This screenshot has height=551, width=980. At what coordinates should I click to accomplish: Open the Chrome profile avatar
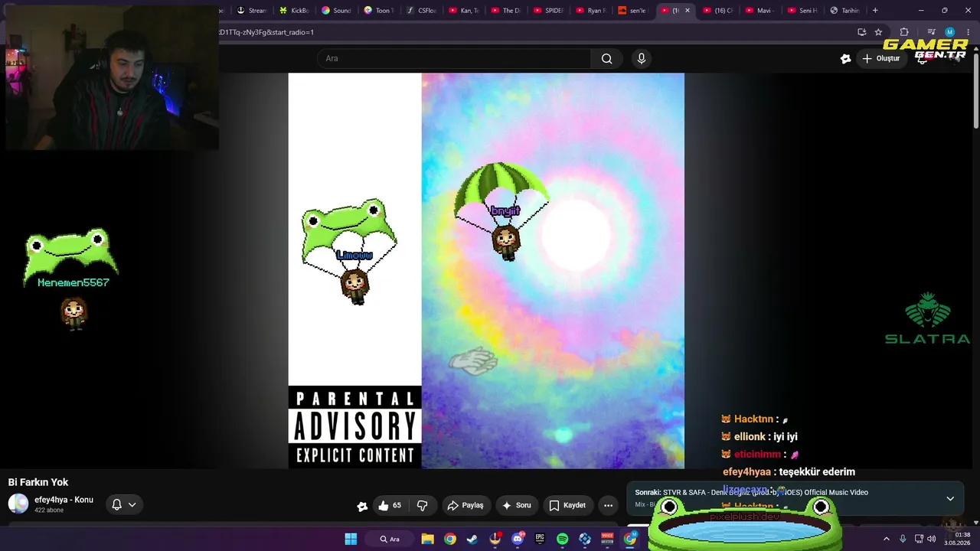(949, 32)
